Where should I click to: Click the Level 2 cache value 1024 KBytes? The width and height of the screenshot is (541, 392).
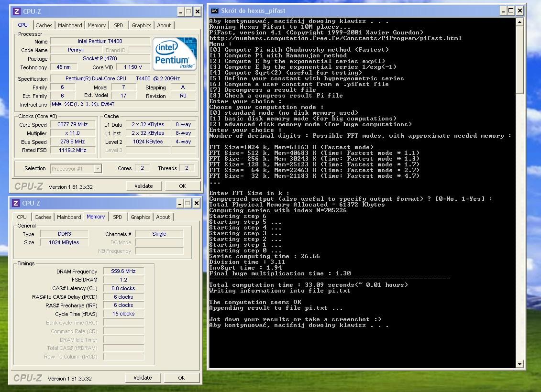click(148, 142)
